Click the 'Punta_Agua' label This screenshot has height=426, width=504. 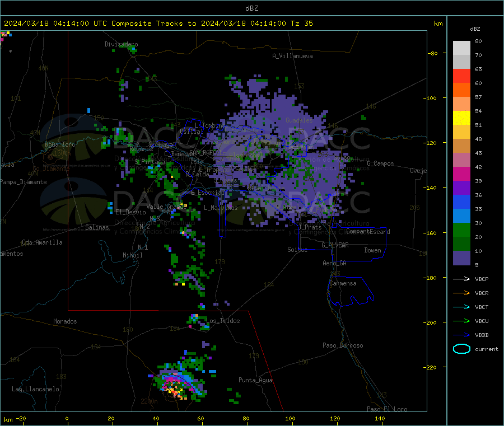pyautogui.click(x=255, y=380)
